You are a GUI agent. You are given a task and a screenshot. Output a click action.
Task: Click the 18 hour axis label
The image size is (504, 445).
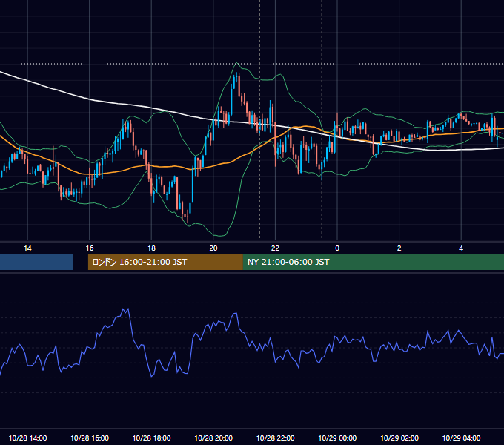click(151, 248)
